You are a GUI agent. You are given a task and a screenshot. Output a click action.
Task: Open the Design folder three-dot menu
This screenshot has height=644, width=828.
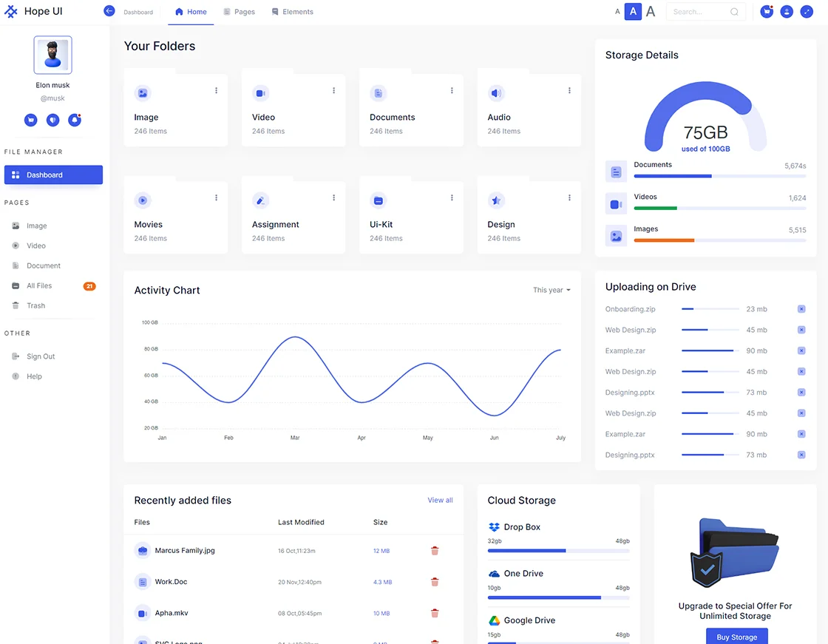[x=569, y=198]
